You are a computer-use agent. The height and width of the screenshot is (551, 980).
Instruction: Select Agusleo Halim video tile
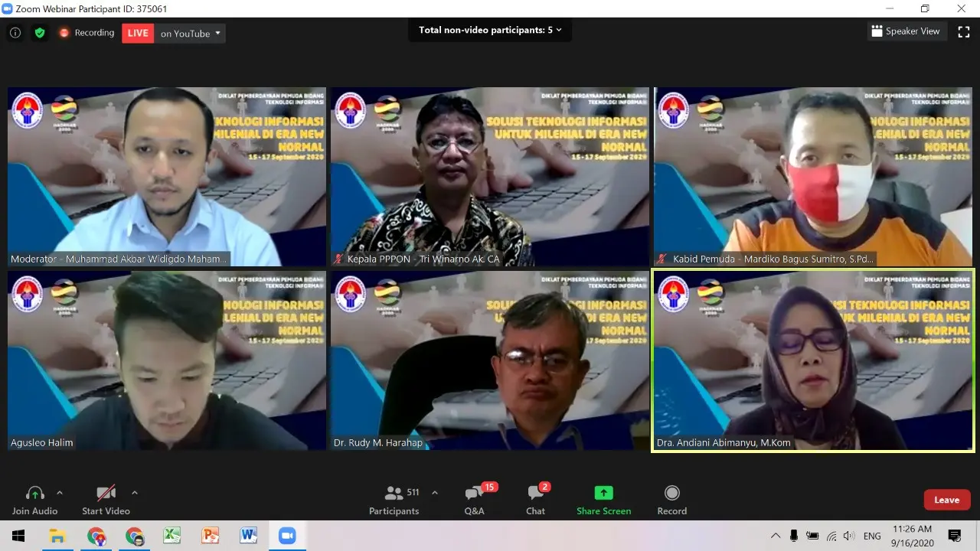click(x=167, y=360)
